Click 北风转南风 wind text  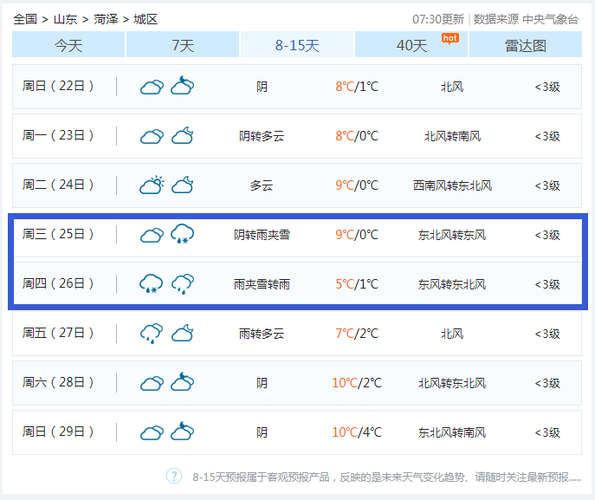point(452,136)
